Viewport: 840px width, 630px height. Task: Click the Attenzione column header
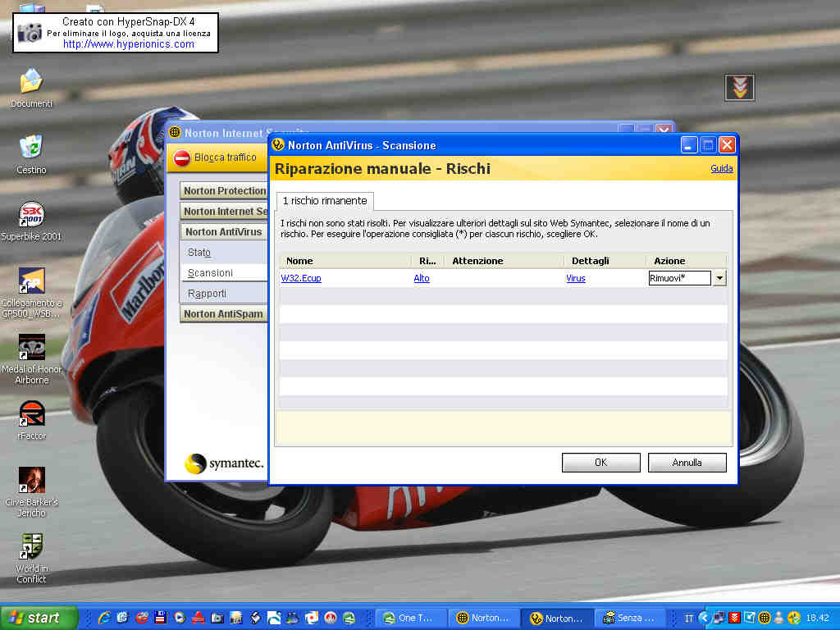point(504,261)
